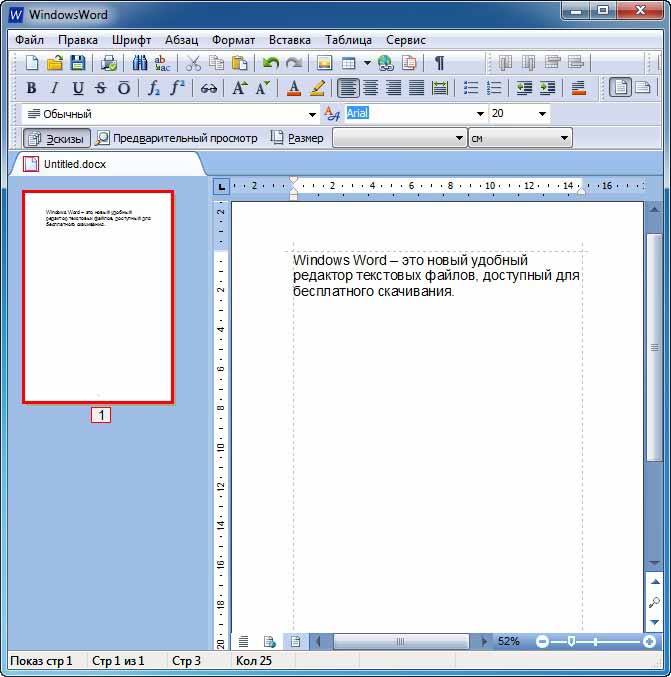The width and height of the screenshot is (671, 677).
Task: Cut the selection with the scissors icon
Action: [x=193, y=63]
